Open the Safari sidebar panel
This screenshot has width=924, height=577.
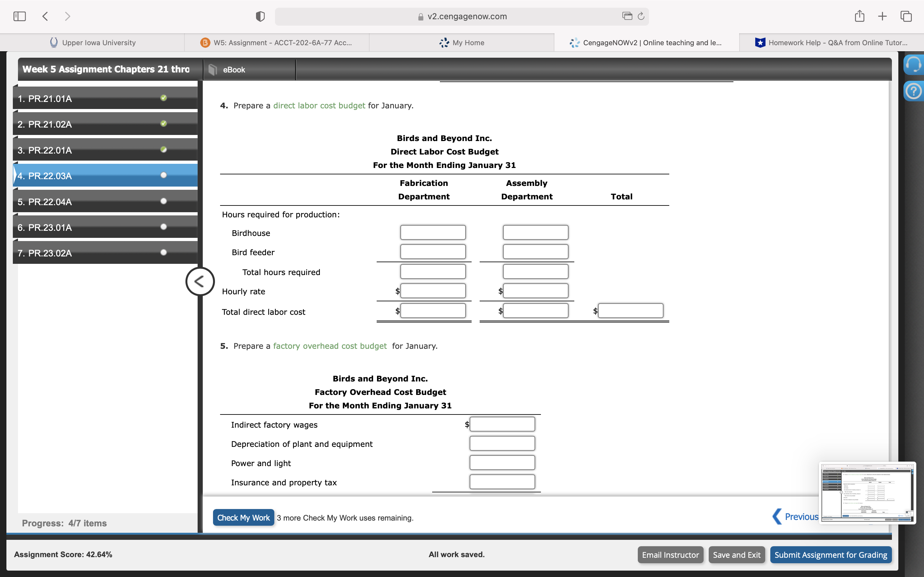19,16
